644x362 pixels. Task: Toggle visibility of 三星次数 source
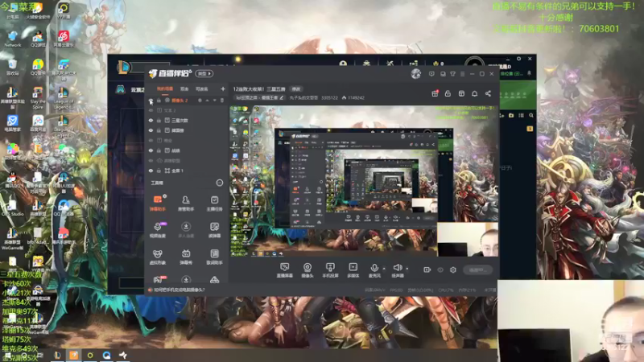pyautogui.click(x=151, y=120)
